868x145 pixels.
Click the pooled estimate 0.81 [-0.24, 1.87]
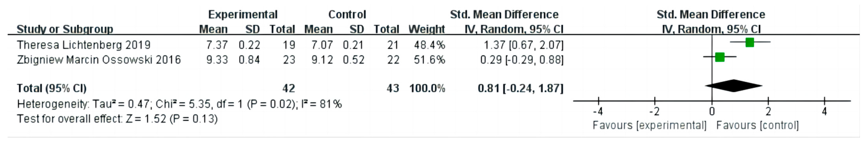[520, 88]
